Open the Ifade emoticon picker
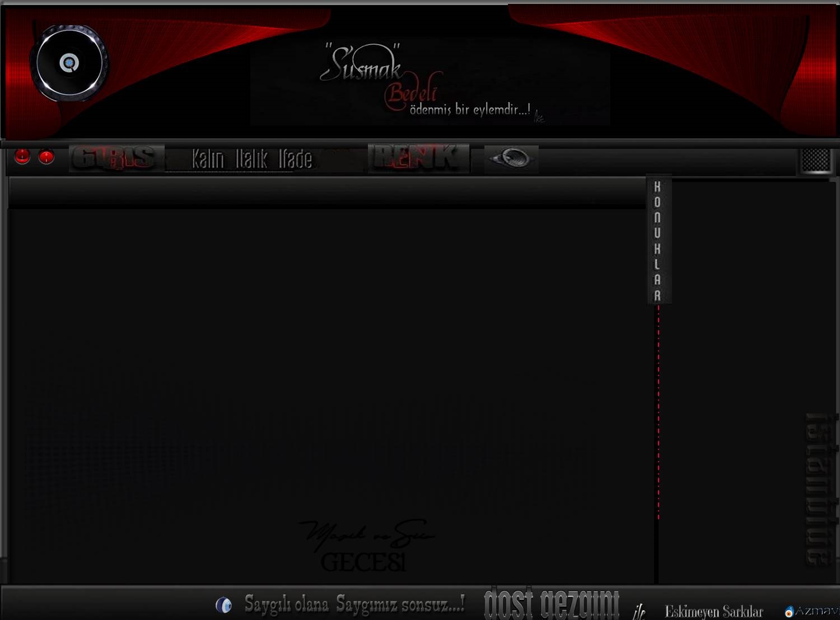840x620 pixels. click(295, 159)
